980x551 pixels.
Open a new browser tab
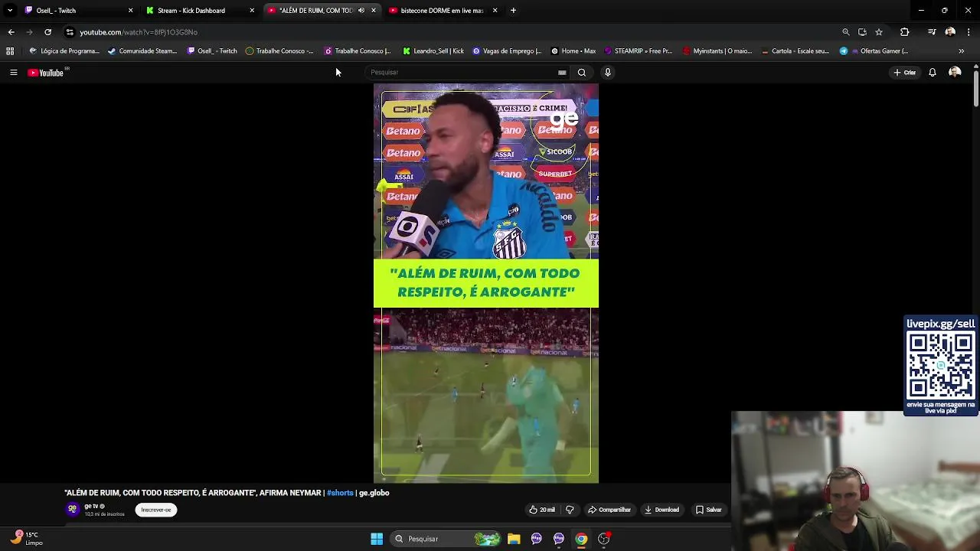point(513,11)
